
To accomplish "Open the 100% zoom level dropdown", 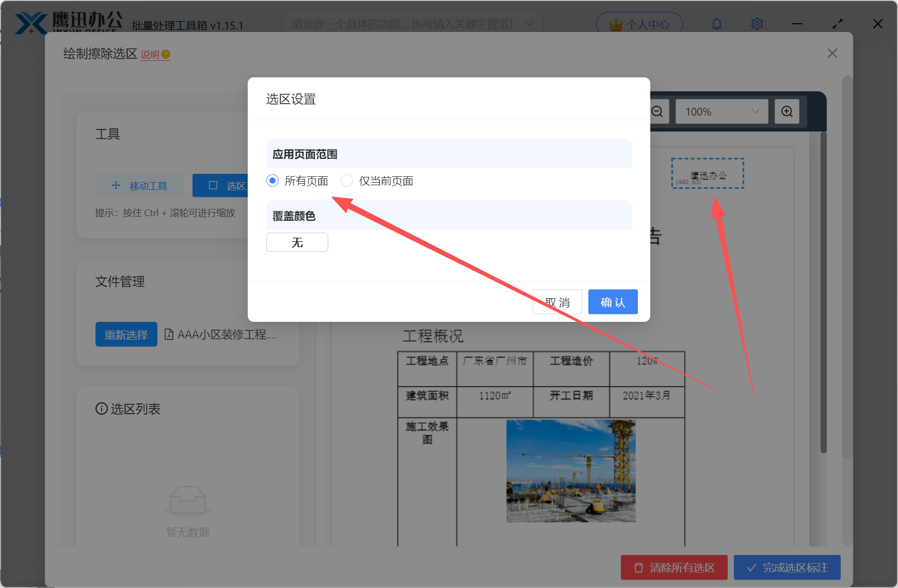I will point(721,111).
